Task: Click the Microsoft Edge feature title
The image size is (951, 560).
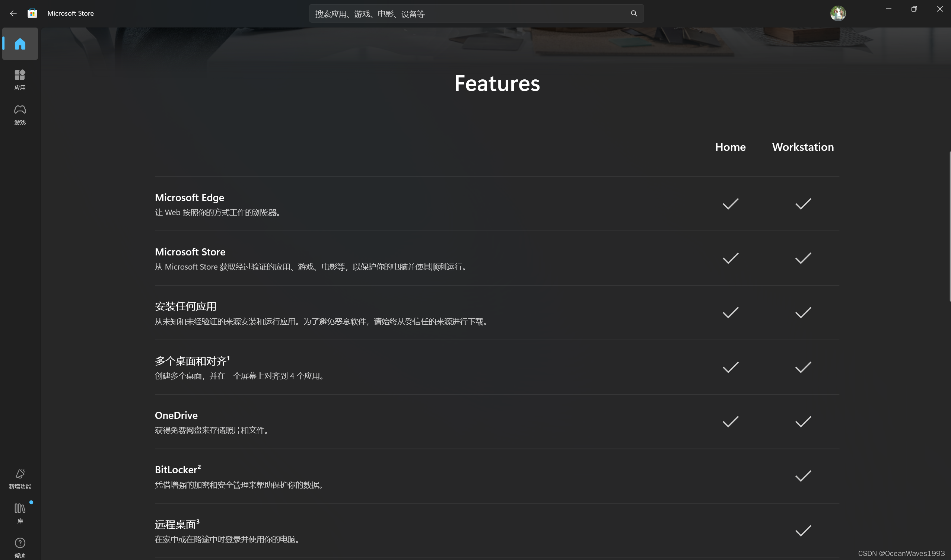Action: pos(189,197)
